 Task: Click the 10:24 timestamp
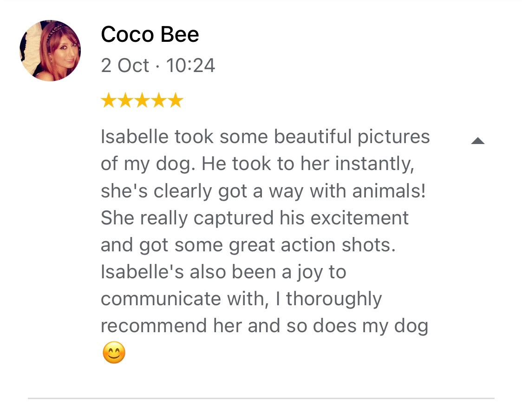click(x=190, y=66)
